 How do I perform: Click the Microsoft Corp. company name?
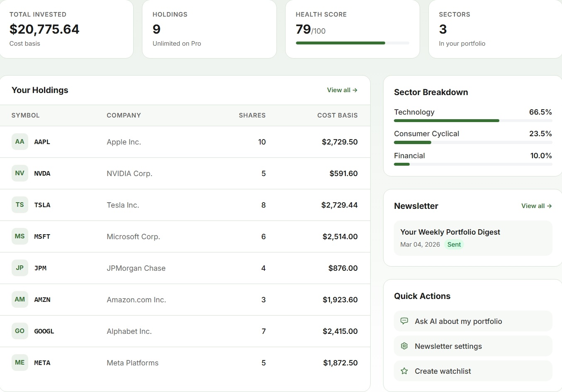(x=133, y=237)
